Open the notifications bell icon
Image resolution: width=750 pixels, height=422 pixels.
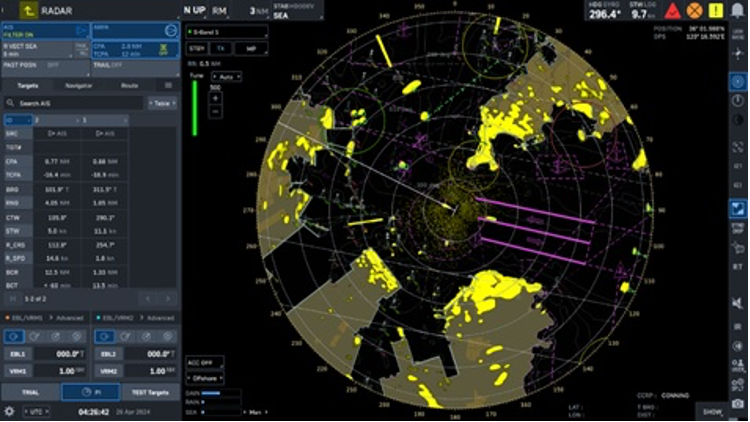[738, 11]
